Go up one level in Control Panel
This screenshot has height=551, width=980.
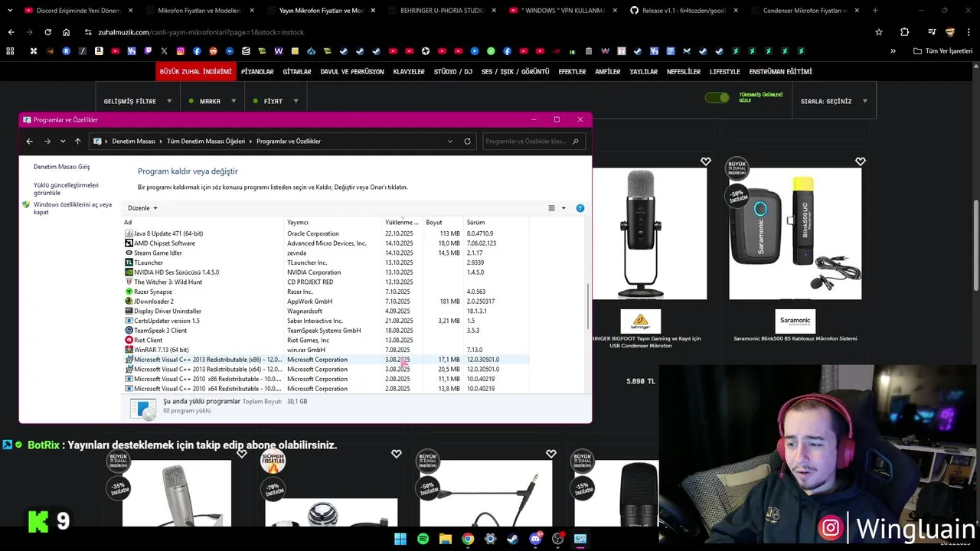click(x=77, y=141)
